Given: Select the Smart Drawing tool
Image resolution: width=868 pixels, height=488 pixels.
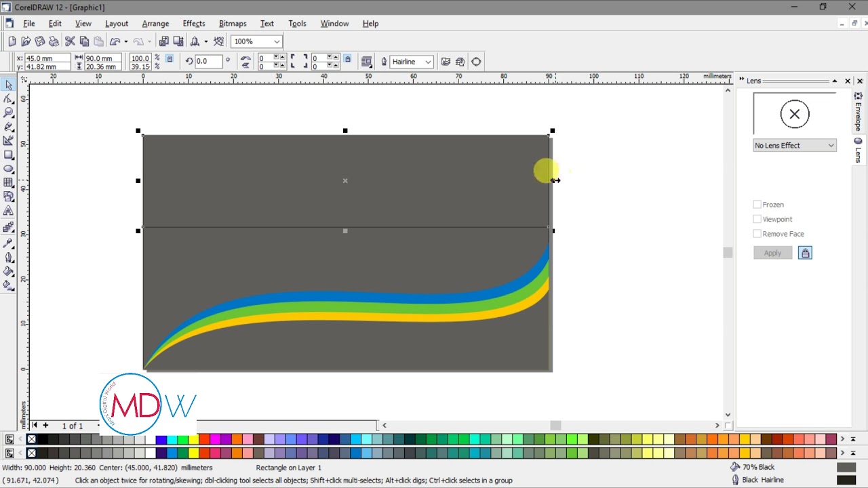Looking at the screenshot, I should 8,140.
